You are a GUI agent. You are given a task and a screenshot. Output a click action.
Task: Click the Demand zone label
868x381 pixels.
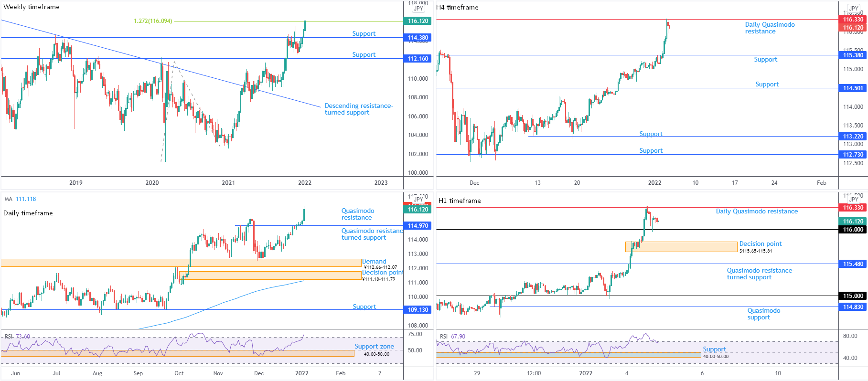[374, 262]
